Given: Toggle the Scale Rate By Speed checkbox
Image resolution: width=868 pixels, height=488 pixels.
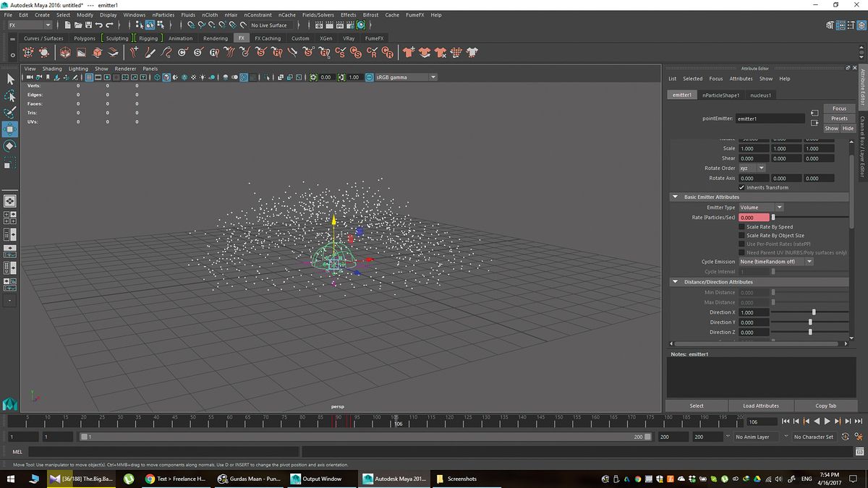Looking at the screenshot, I should (741, 227).
